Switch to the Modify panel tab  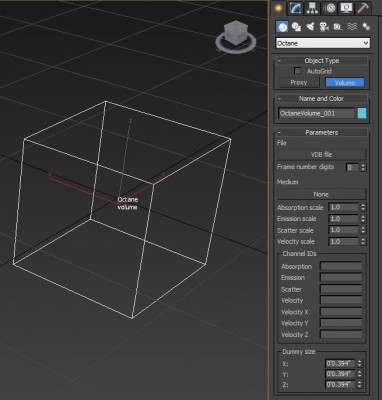tap(295, 8)
